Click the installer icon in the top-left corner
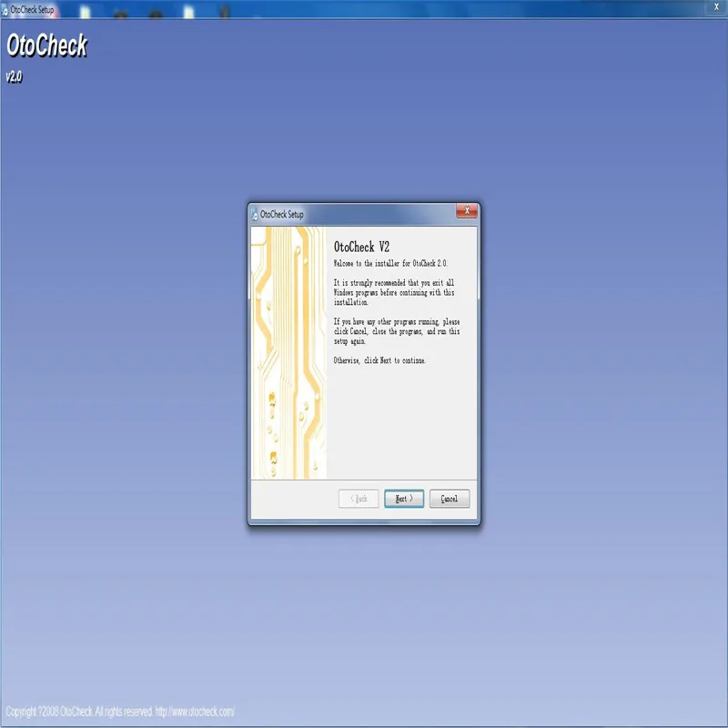 click(5, 10)
